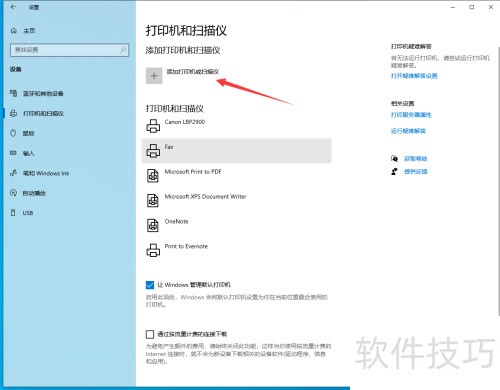Open the Home page via house icon
Viewport: 500px width, 390px height.
tap(13, 31)
